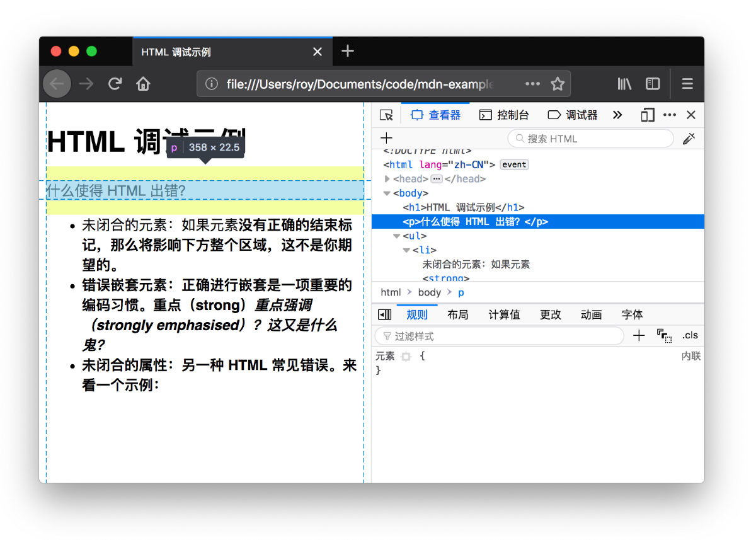Toggle the .cls class panel
This screenshot has width=756, height=540.
tap(690, 336)
